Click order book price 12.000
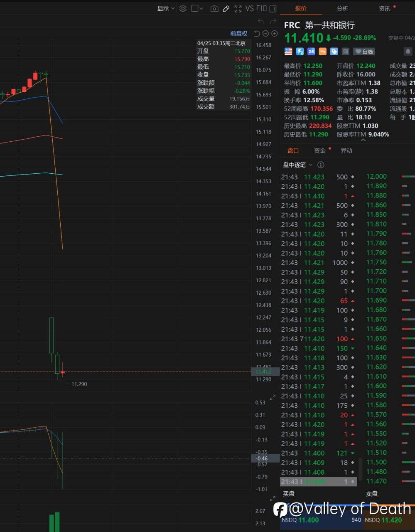The height and width of the screenshot is (532, 415). coord(376,177)
